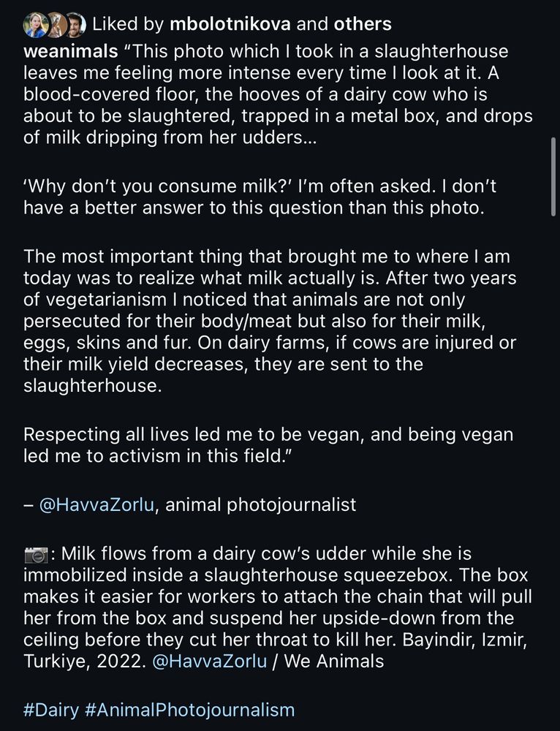Explore the #AnimalPhotojournalism hashtag

click(190, 709)
